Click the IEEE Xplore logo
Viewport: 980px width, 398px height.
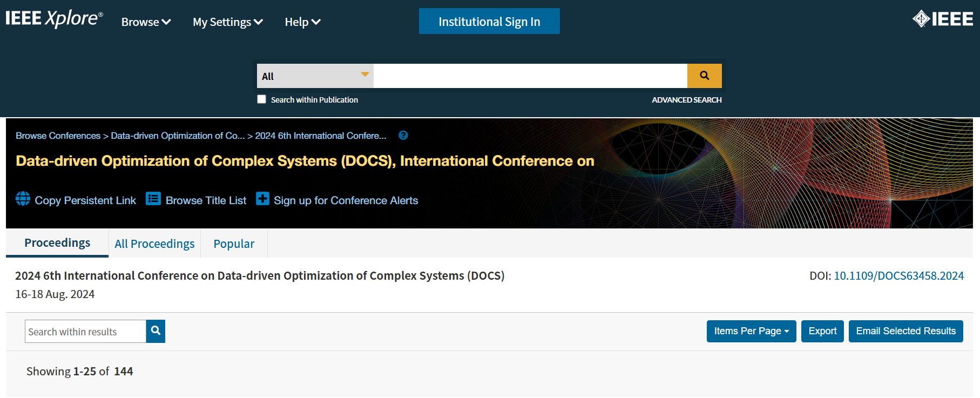point(54,19)
